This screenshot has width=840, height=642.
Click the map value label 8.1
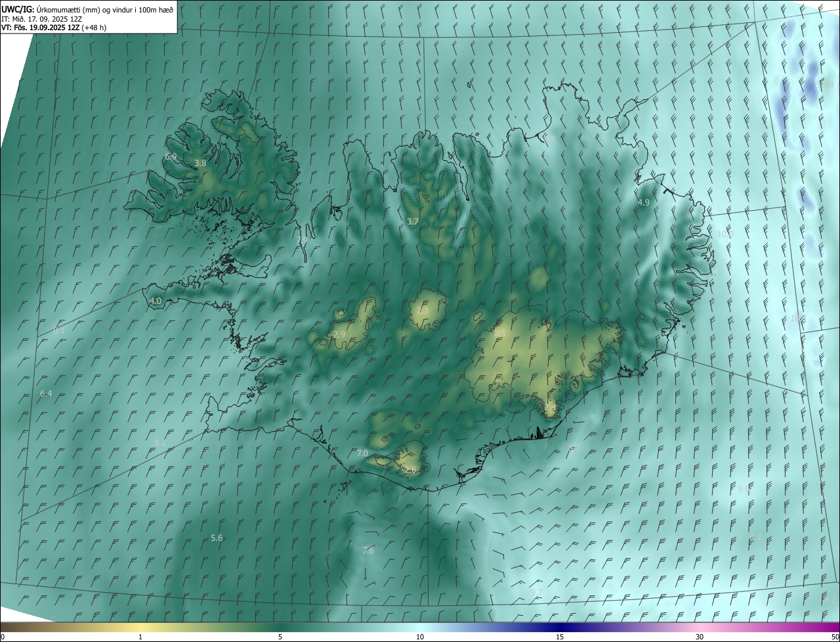(59, 331)
